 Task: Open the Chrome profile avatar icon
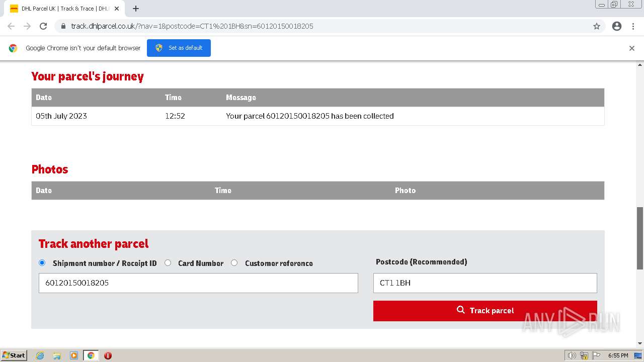point(617,26)
